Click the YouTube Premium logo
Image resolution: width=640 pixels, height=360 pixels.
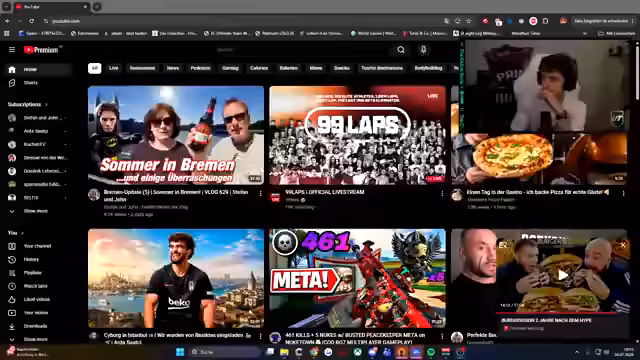[x=41, y=50]
